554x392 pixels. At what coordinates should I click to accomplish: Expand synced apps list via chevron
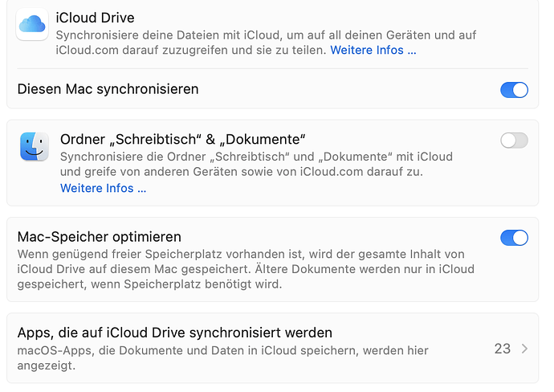tap(524, 349)
